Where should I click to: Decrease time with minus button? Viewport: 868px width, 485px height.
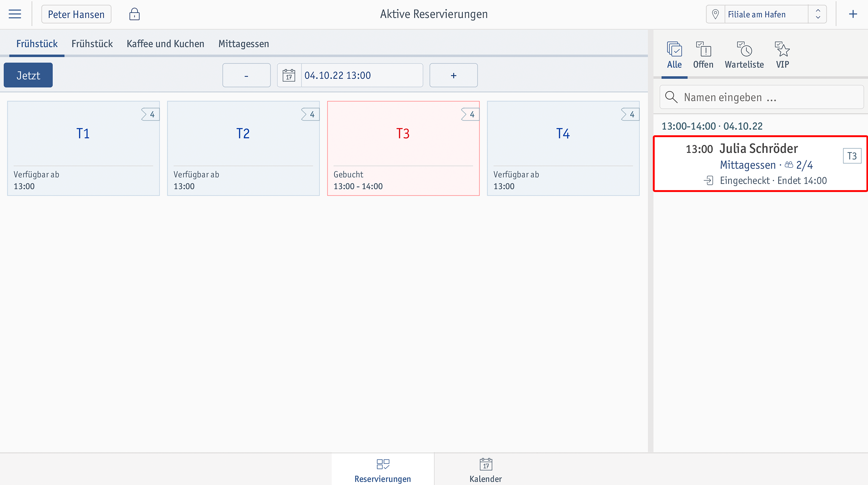point(246,75)
